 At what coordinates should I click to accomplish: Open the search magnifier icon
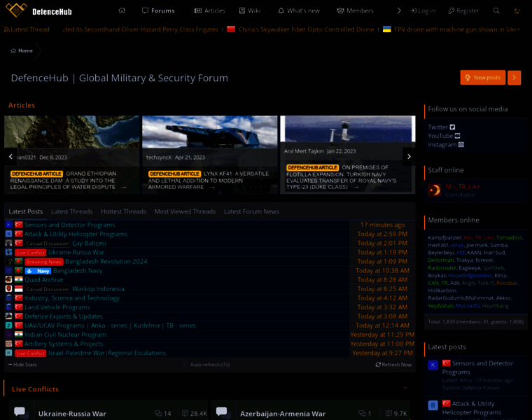(496, 10)
